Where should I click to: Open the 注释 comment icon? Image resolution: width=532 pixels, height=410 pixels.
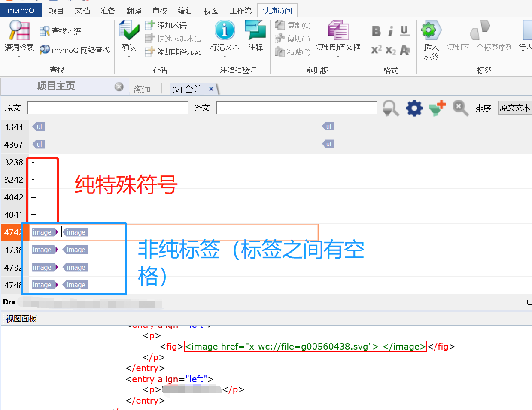pyautogui.click(x=255, y=30)
